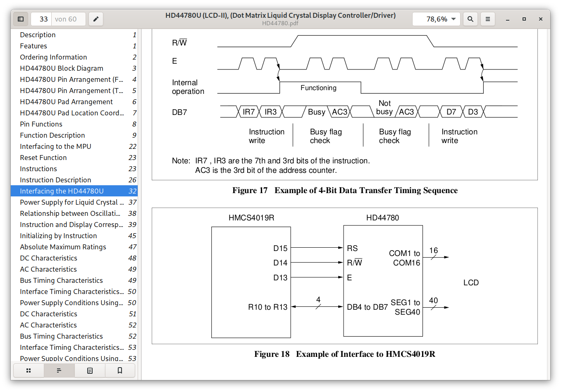Select Interfacing the HD44780U highlighted entry
The image size is (561, 392).
74,191
